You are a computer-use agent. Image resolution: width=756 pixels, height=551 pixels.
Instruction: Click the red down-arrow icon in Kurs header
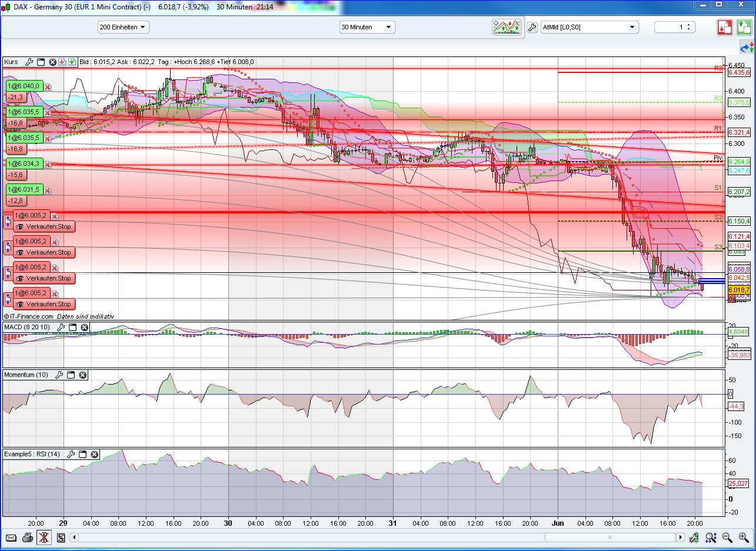[62, 62]
